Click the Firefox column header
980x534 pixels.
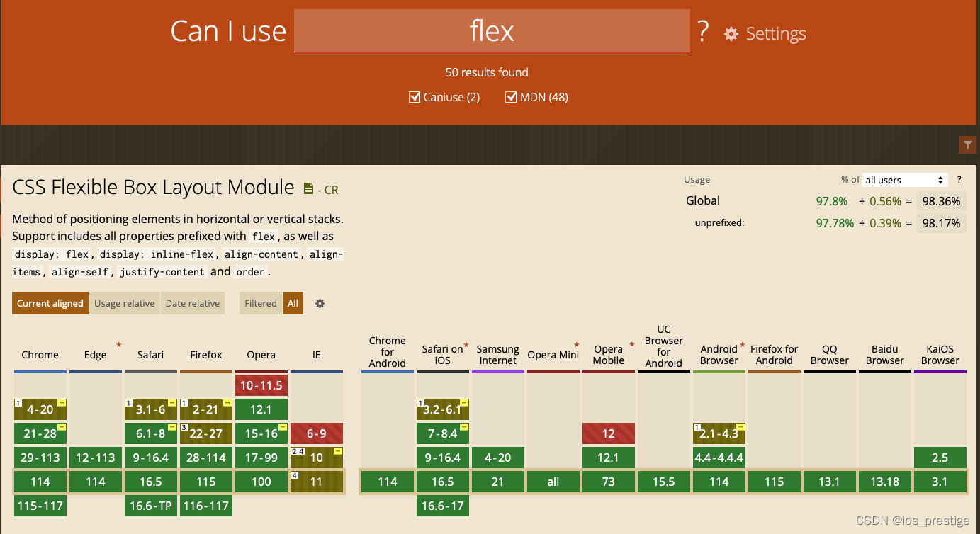point(206,355)
